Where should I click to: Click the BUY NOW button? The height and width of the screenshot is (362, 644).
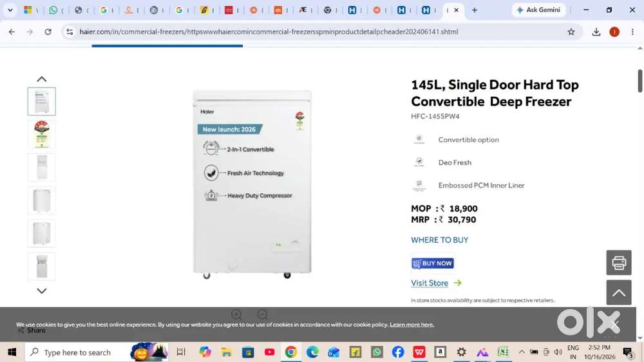[x=433, y=263]
